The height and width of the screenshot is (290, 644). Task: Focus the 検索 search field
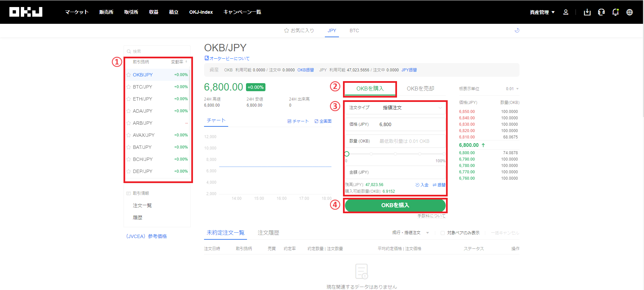pos(157,51)
